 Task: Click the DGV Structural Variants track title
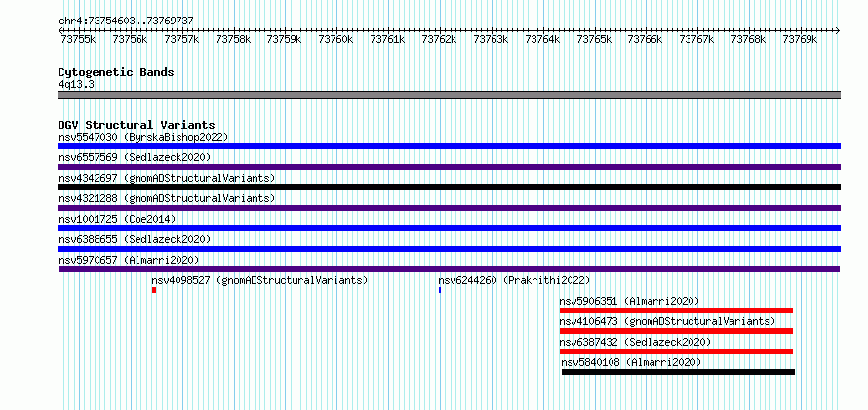tap(137, 125)
